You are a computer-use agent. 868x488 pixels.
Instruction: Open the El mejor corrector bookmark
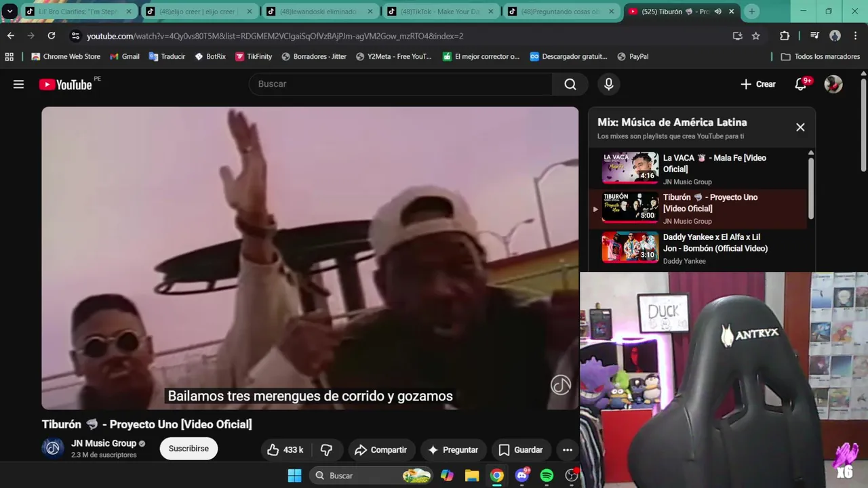481,57
